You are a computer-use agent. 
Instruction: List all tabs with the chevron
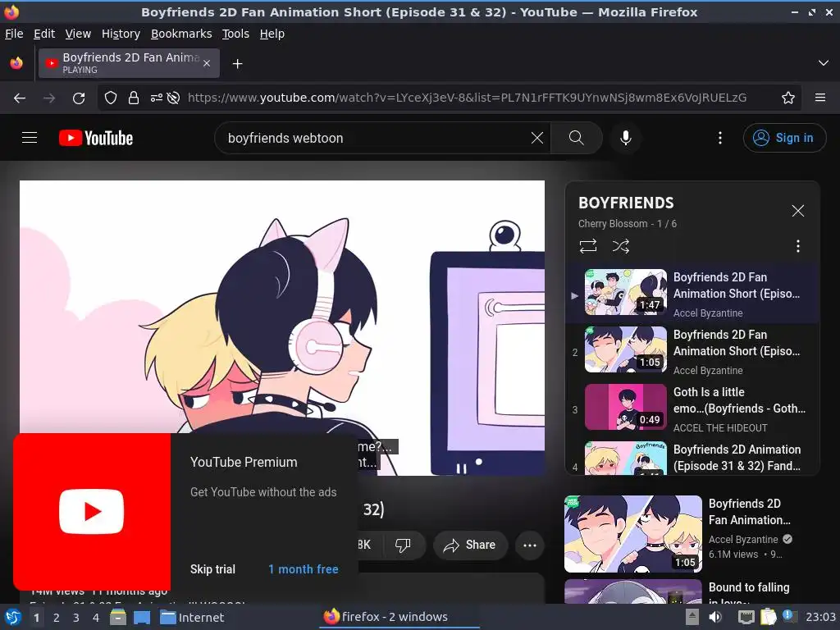[824, 63]
